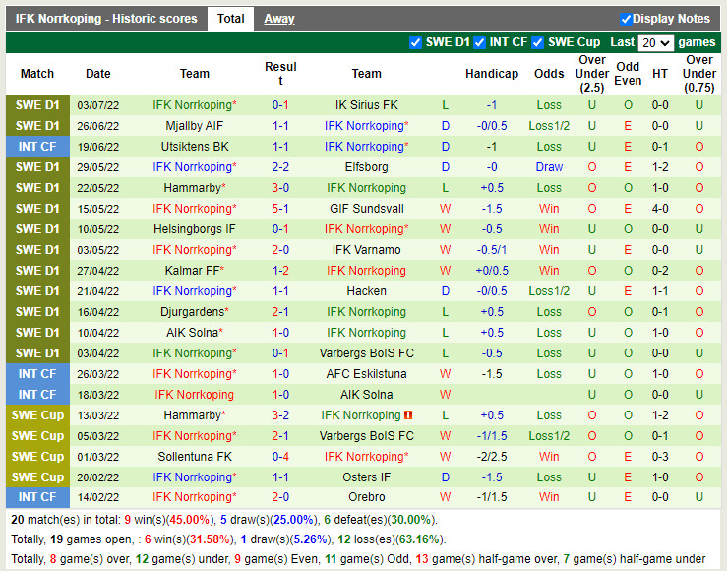728x571 pixels.
Task: Click the Match column header
Action: [x=37, y=74]
